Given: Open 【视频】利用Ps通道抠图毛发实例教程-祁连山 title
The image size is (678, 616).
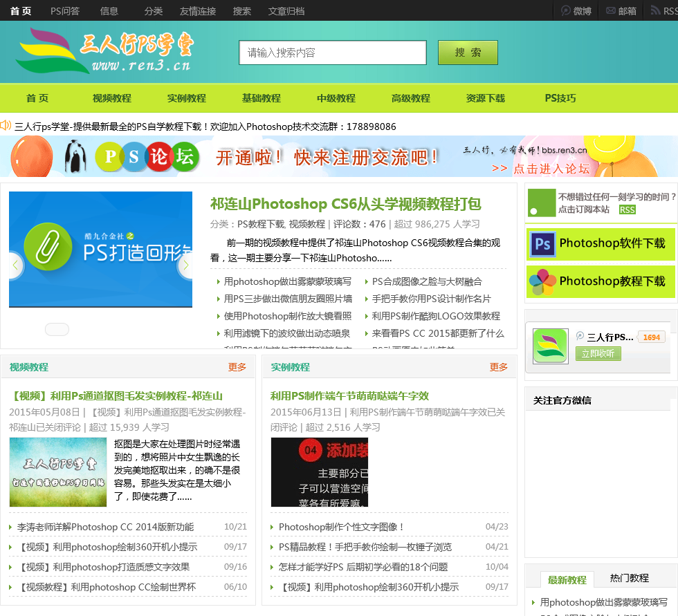Looking at the screenshot, I should point(116,395).
